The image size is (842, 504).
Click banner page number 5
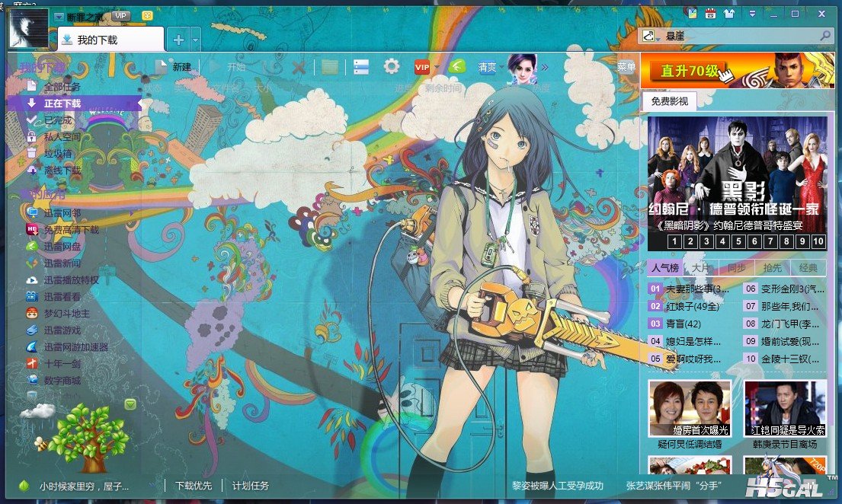738,241
